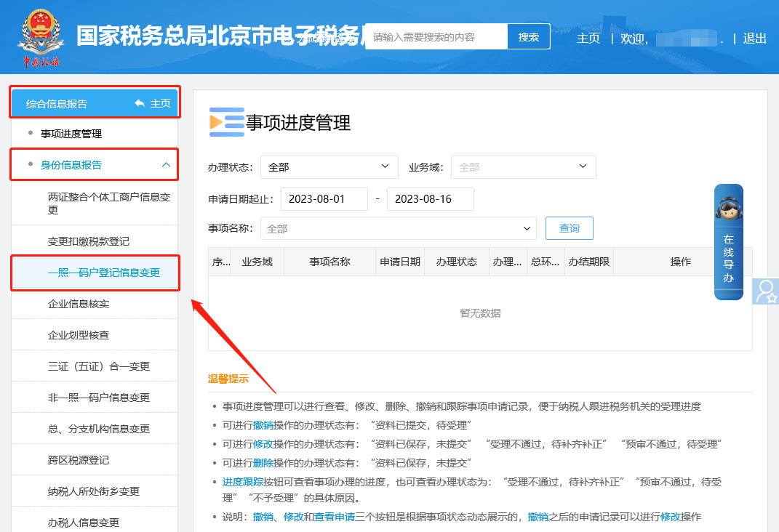Select 变更扣缴税款登记 menu item

88,241
